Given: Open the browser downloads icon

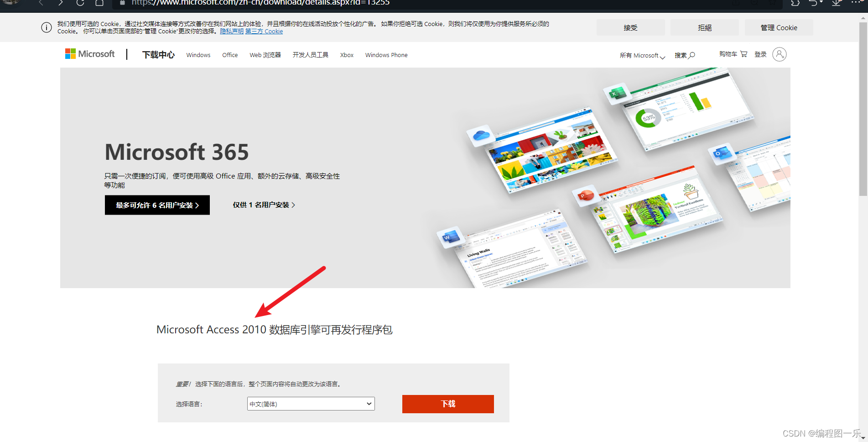Looking at the screenshot, I should (836, 3).
